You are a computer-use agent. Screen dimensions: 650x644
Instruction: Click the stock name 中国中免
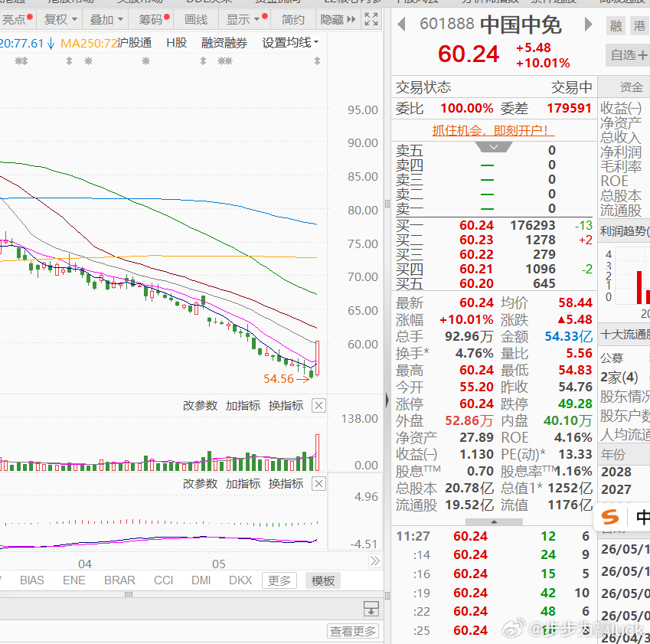tap(521, 25)
